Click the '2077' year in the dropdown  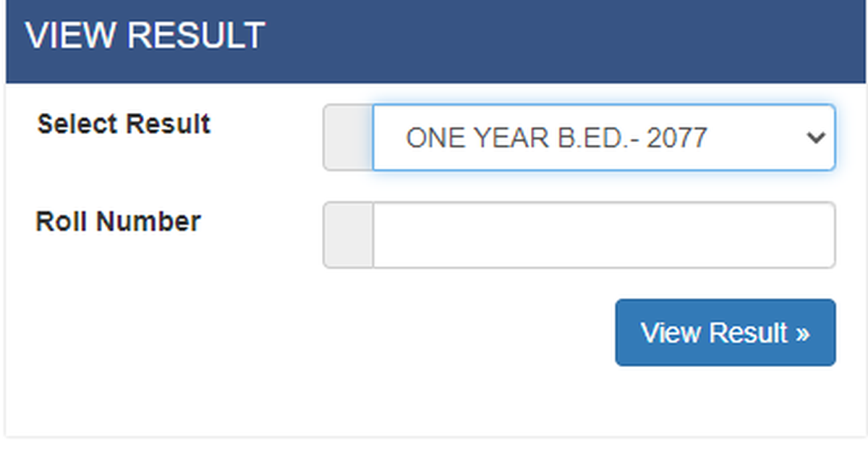676,138
